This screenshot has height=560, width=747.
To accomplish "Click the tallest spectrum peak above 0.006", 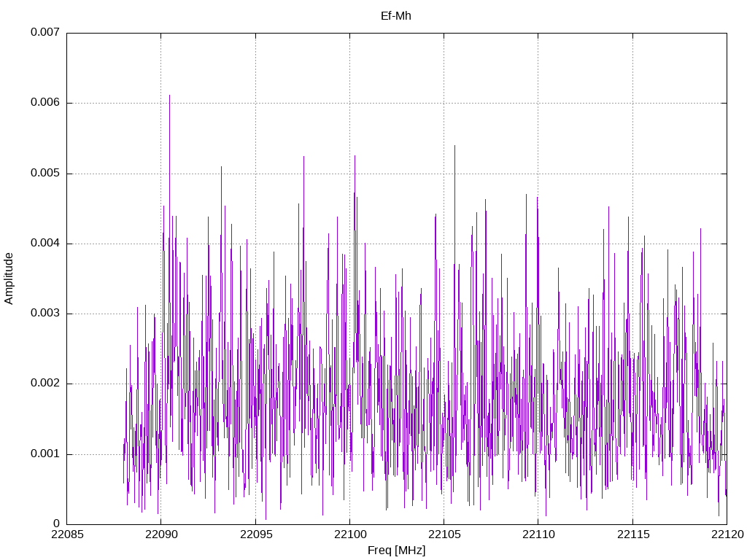I will pyautogui.click(x=169, y=96).
